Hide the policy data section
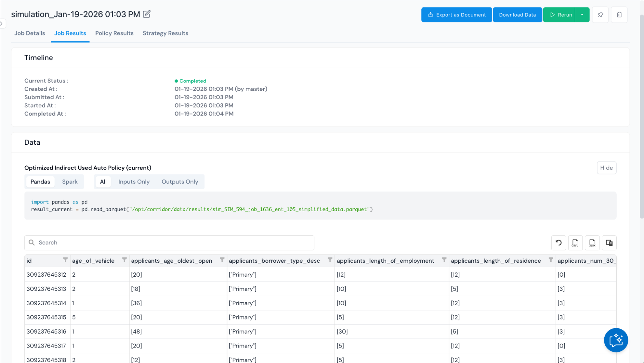Screen dimensions: 644x363 coord(606,168)
